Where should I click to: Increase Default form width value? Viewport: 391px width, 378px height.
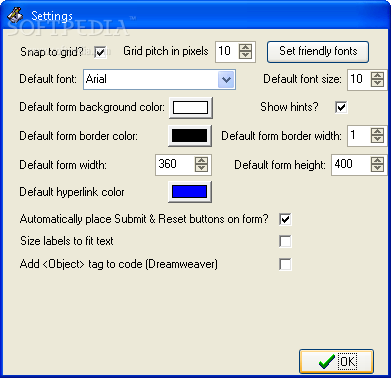[x=201, y=160]
